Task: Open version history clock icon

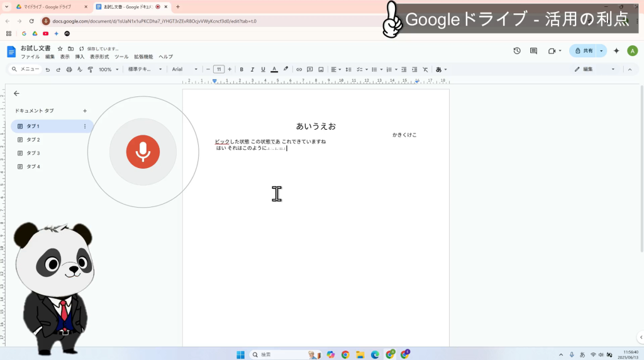Action: click(x=517, y=50)
